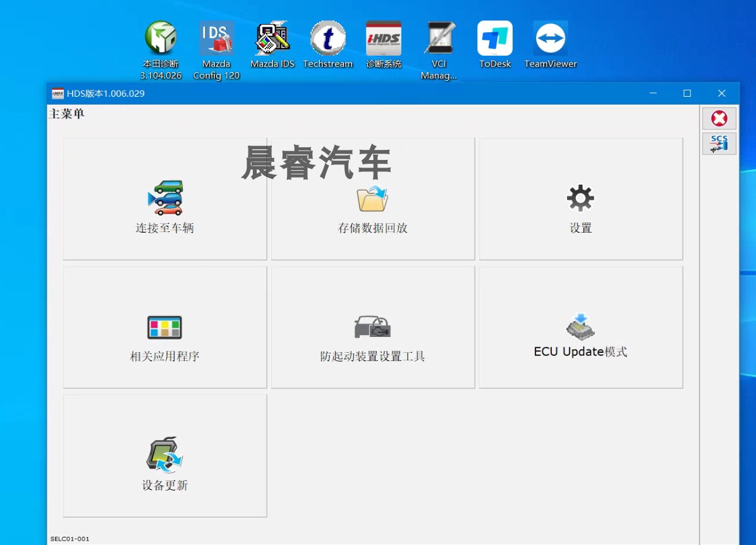Screen dimensions: 756x545
Task: Open the 连接至车辆 connect-to-vehicle tile
Action: [165, 199]
